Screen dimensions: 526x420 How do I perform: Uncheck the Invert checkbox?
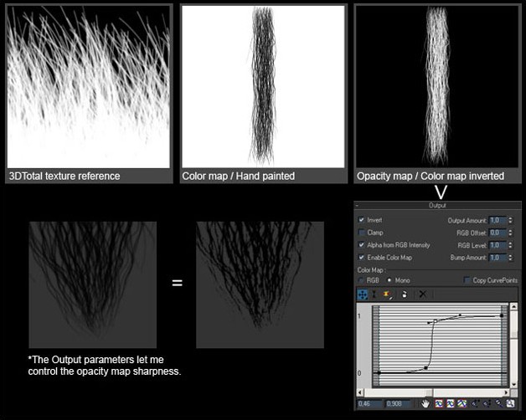(361, 220)
